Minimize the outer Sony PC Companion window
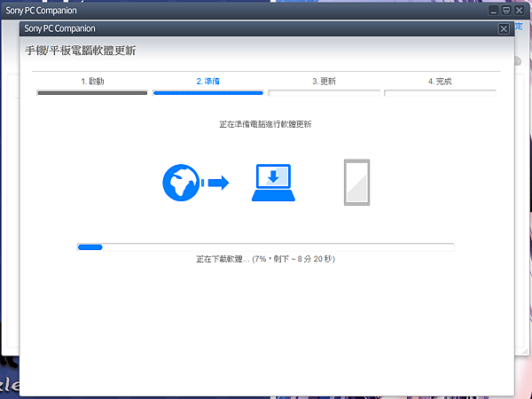Viewport: 532px width, 399px height. (493, 11)
